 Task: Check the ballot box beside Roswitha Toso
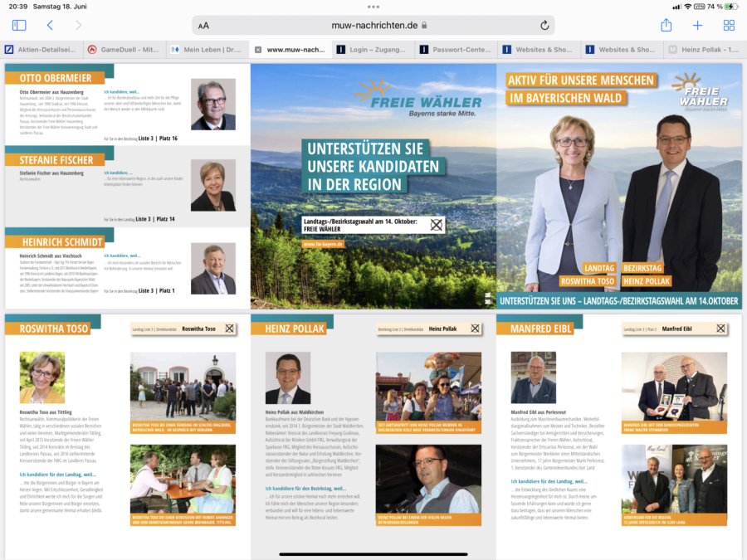228,329
